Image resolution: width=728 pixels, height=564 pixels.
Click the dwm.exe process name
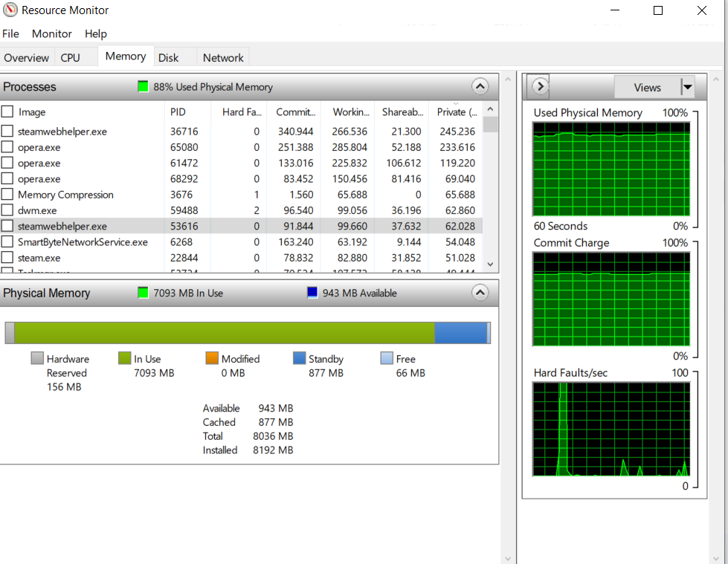point(37,210)
